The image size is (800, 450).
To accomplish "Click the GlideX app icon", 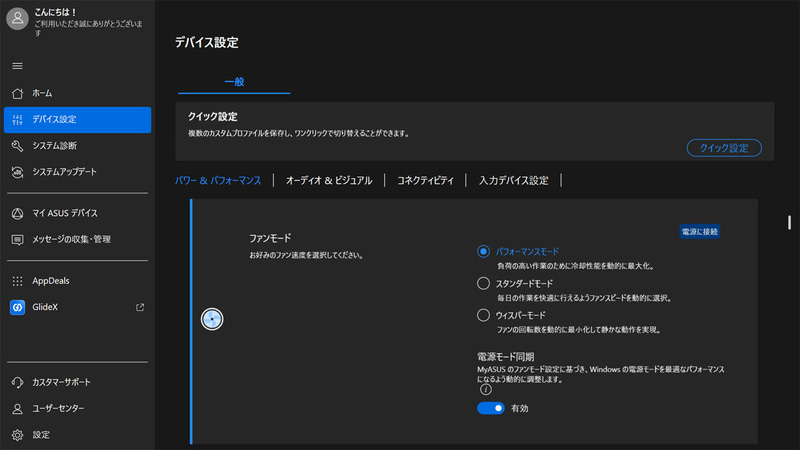I will (17, 307).
